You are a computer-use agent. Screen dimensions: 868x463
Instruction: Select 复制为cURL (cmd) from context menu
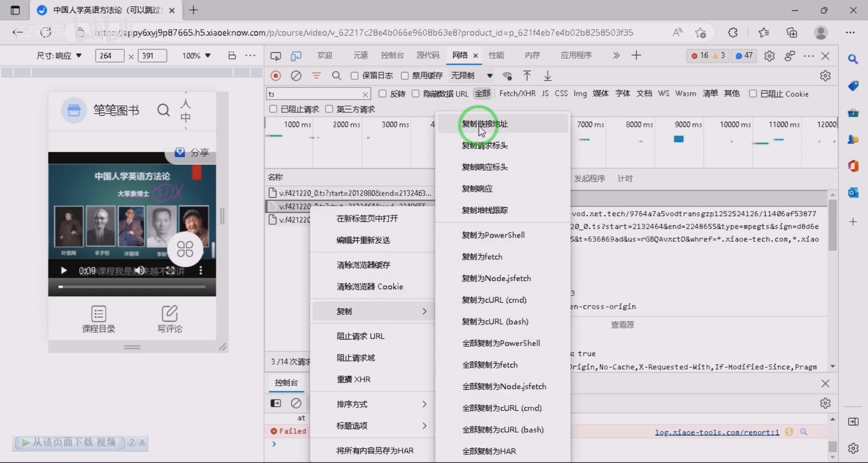click(494, 300)
